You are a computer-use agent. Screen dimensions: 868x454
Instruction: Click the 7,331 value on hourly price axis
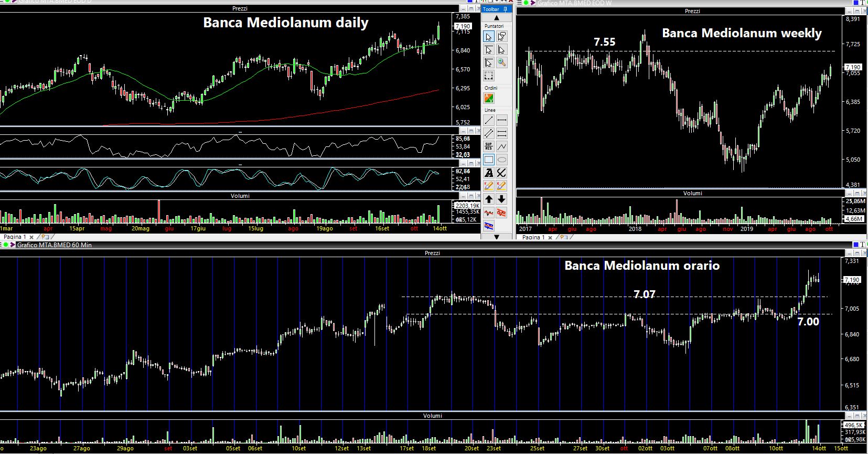point(852,261)
